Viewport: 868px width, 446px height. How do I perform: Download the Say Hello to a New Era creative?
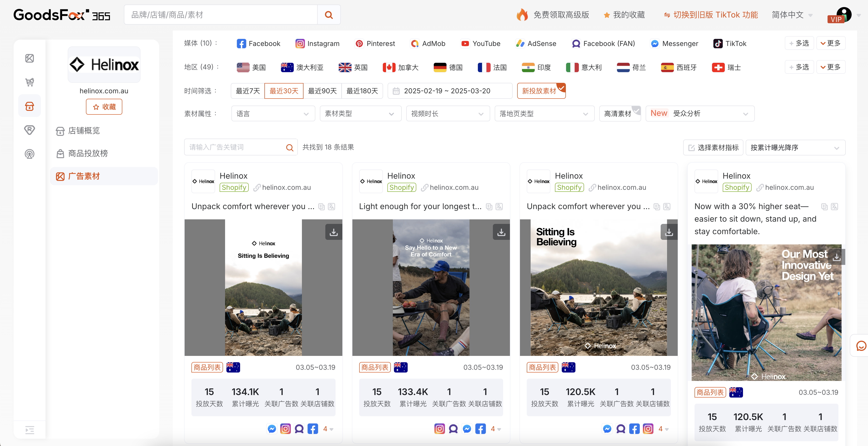pyautogui.click(x=501, y=232)
